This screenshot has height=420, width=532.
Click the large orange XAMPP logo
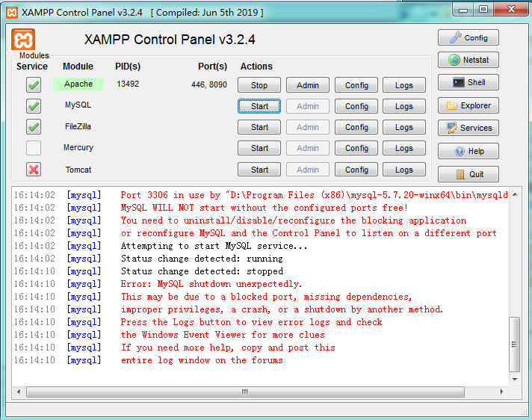pyautogui.click(x=23, y=40)
